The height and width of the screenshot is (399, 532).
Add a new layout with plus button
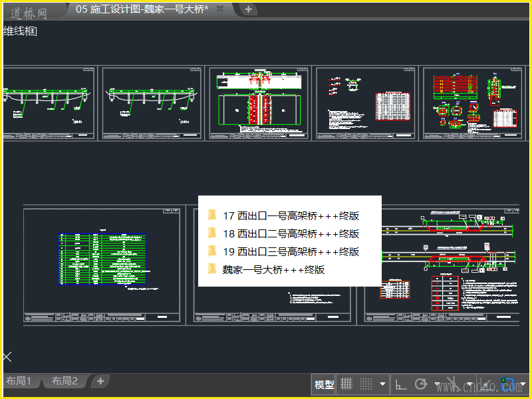coord(100,381)
